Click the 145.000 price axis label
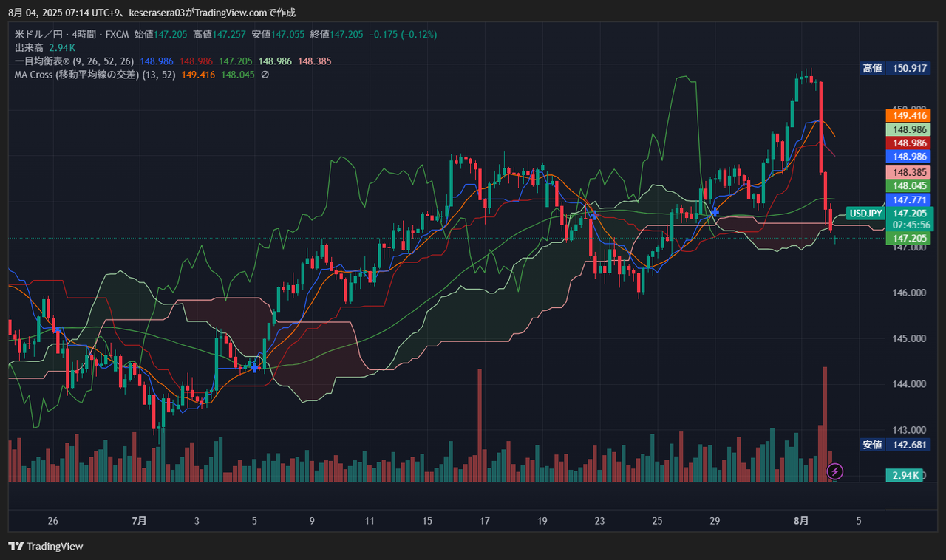The image size is (946, 560). [908, 339]
